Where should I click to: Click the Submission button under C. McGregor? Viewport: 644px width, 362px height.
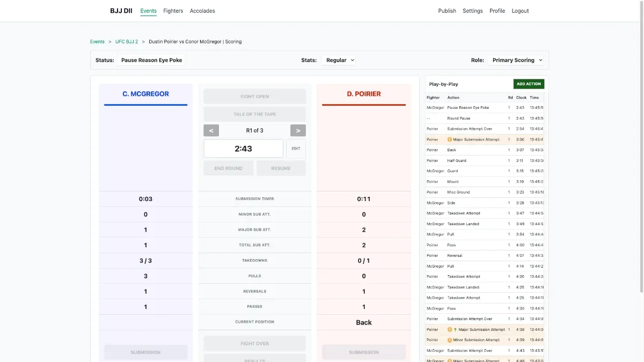pyautogui.click(x=145, y=352)
